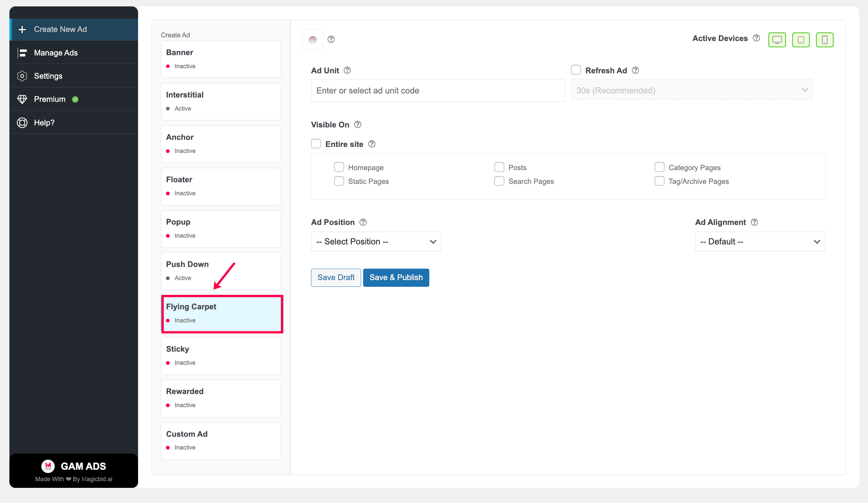Open the Select Position dropdown
The height and width of the screenshot is (503, 868).
[x=376, y=242]
